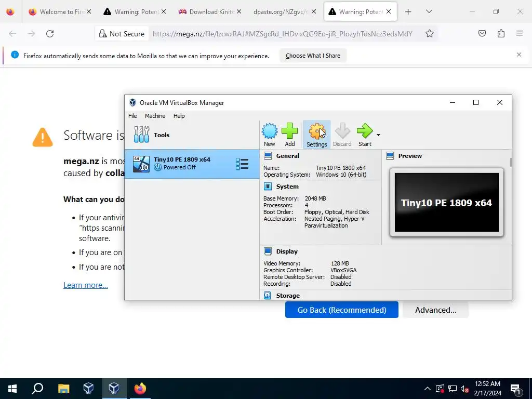Open the notification center icon
532x399 pixels.
tap(516, 389)
